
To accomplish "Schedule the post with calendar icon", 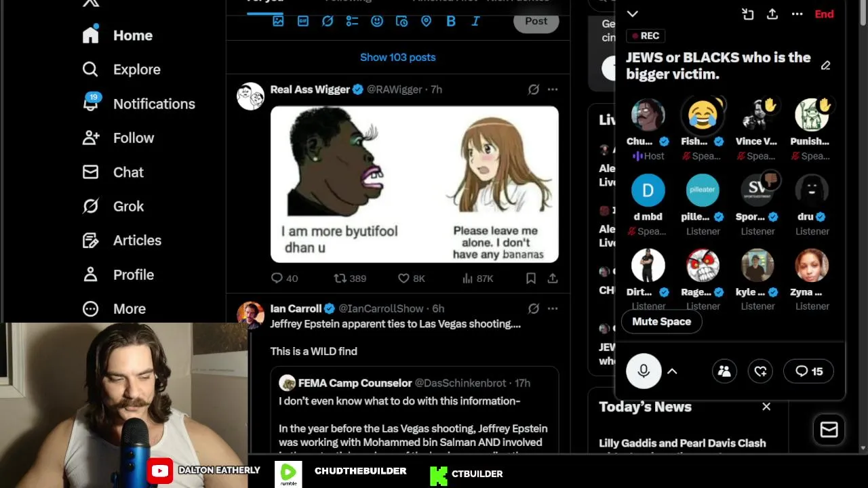I will pos(401,21).
